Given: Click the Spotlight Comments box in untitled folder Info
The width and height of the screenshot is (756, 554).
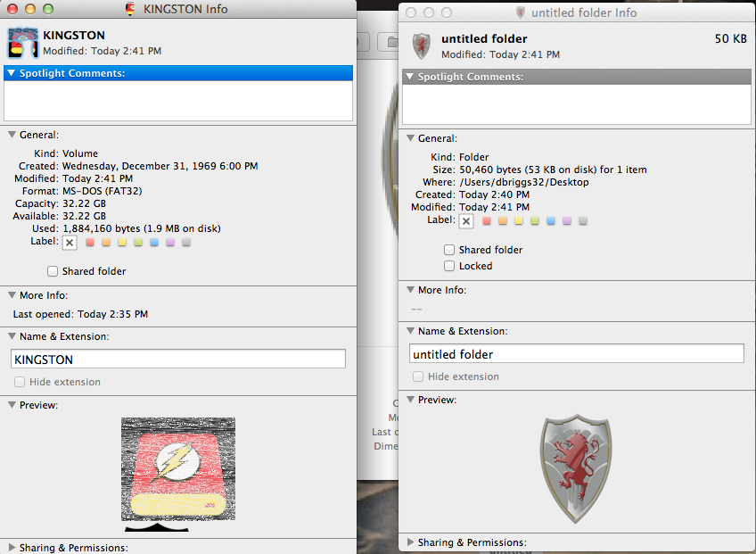Looking at the screenshot, I should [x=577, y=104].
